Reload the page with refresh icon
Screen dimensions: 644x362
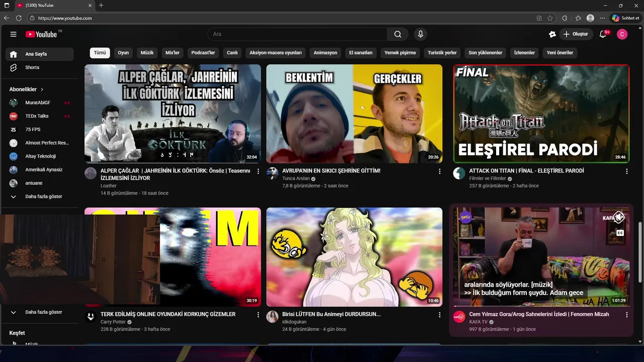pos(19,18)
